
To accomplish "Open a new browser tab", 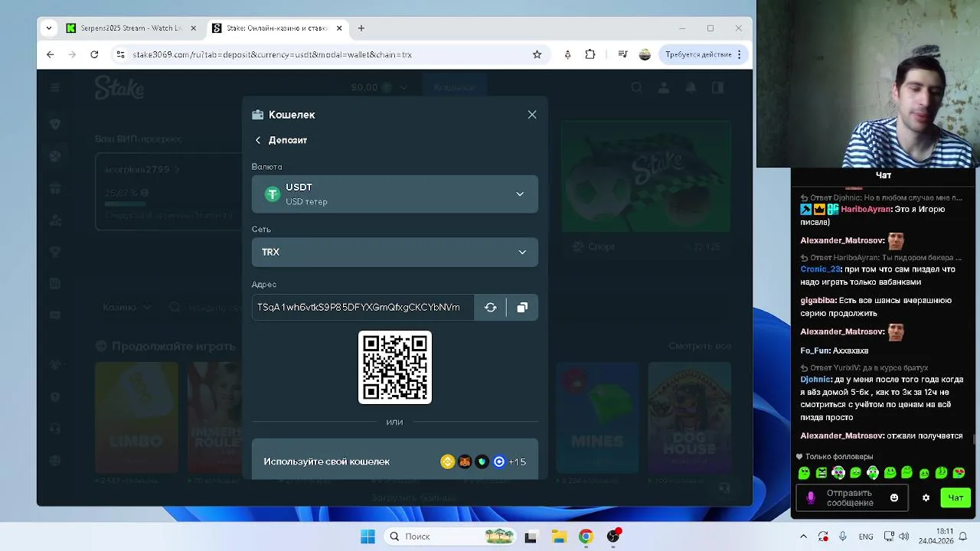I will point(361,28).
